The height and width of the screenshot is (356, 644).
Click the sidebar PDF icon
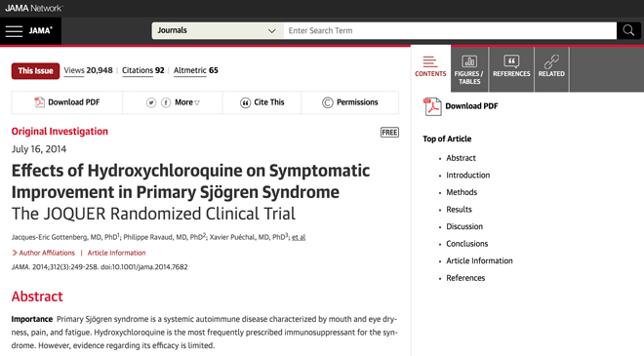coord(432,106)
